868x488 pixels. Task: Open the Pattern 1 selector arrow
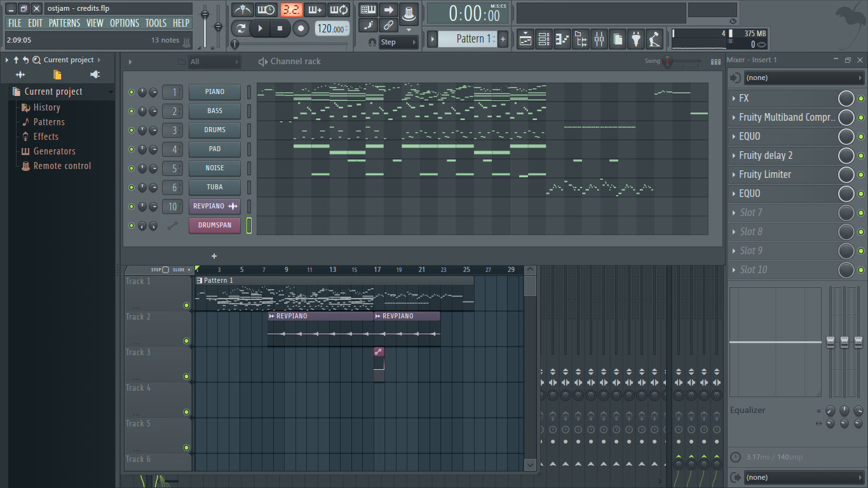tap(433, 39)
